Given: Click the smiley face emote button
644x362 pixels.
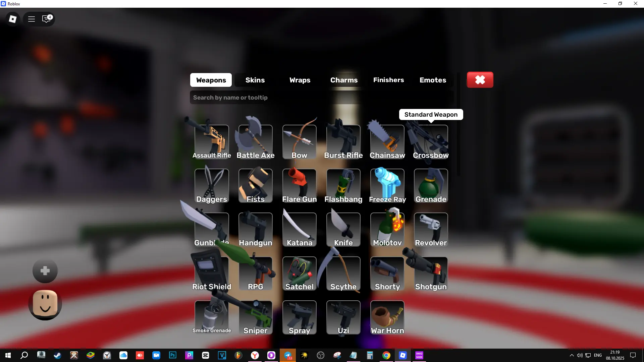Looking at the screenshot, I should coord(45,304).
